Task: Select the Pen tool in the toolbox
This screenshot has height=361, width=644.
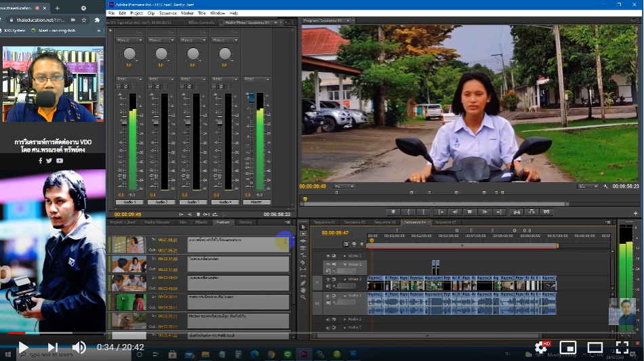Action: (x=303, y=283)
